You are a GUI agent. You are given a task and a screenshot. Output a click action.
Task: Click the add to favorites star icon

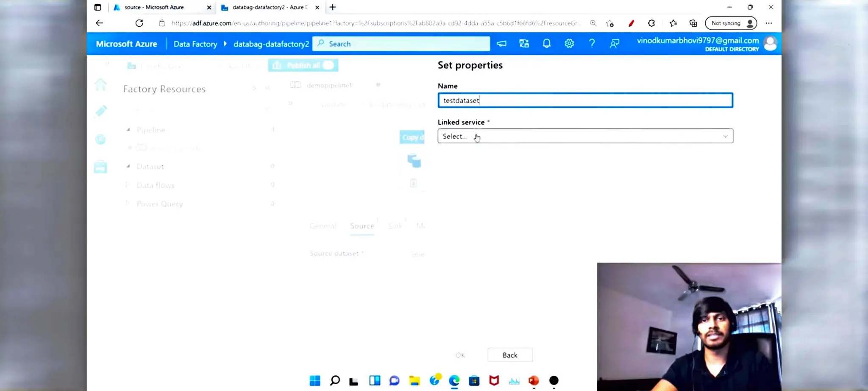coord(610,23)
